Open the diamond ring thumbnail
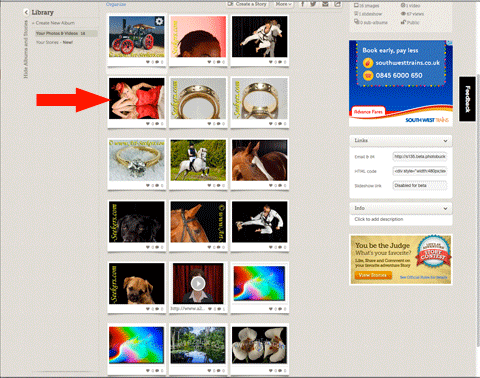Screen dimensions: 480x378 tap(137, 160)
